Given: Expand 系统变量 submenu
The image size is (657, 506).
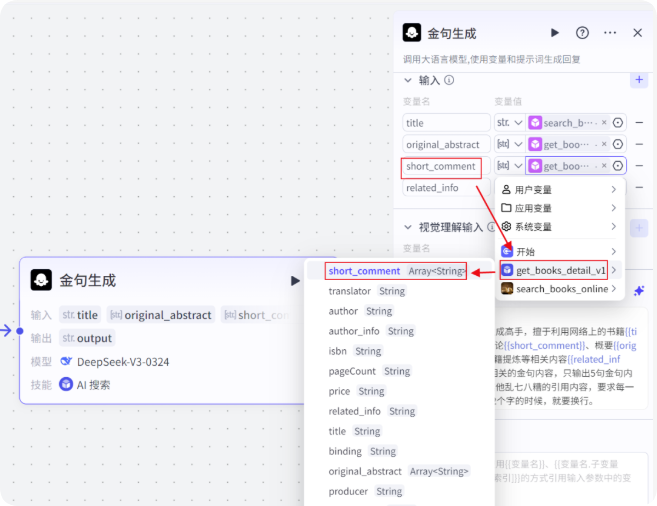Looking at the screenshot, I should (559, 227).
